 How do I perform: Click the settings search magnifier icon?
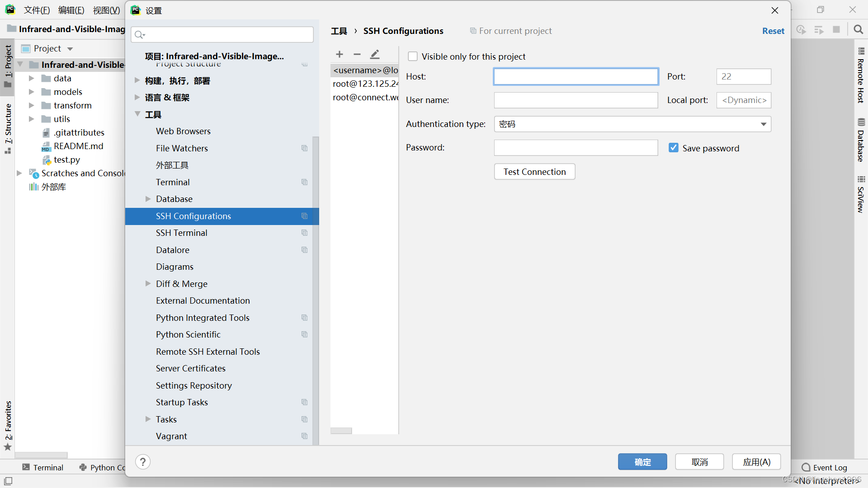(139, 34)
